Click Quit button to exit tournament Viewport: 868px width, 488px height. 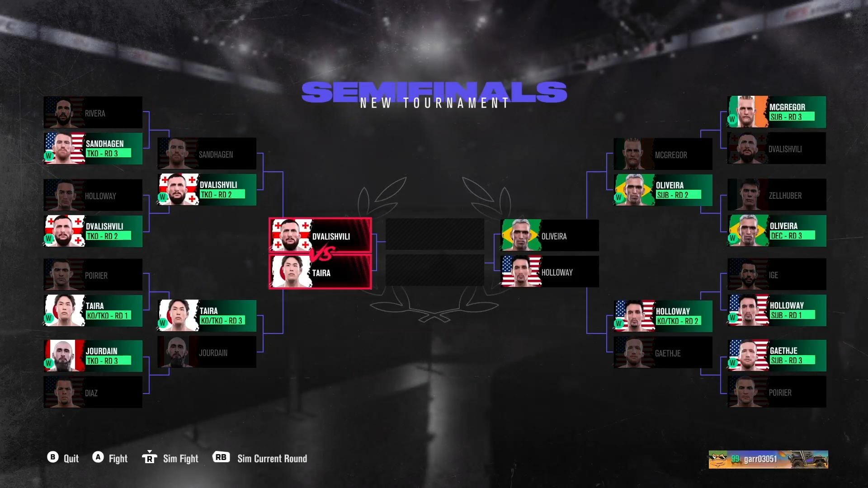[62, 458]
